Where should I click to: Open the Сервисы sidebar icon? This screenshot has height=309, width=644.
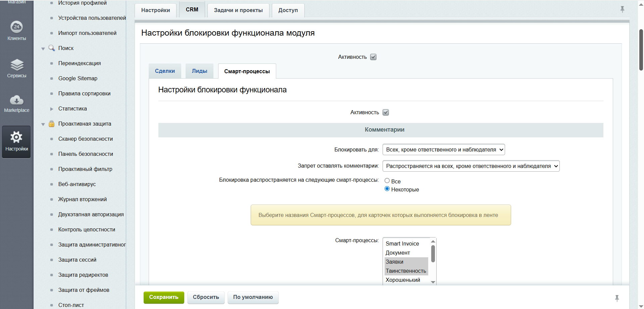click(16, 67)
